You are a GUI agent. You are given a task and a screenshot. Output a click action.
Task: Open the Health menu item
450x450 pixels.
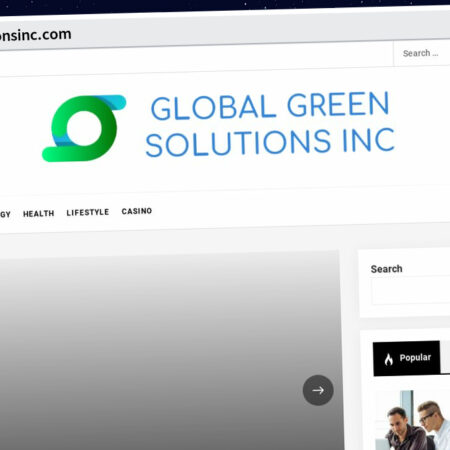(x=39, y=213)
